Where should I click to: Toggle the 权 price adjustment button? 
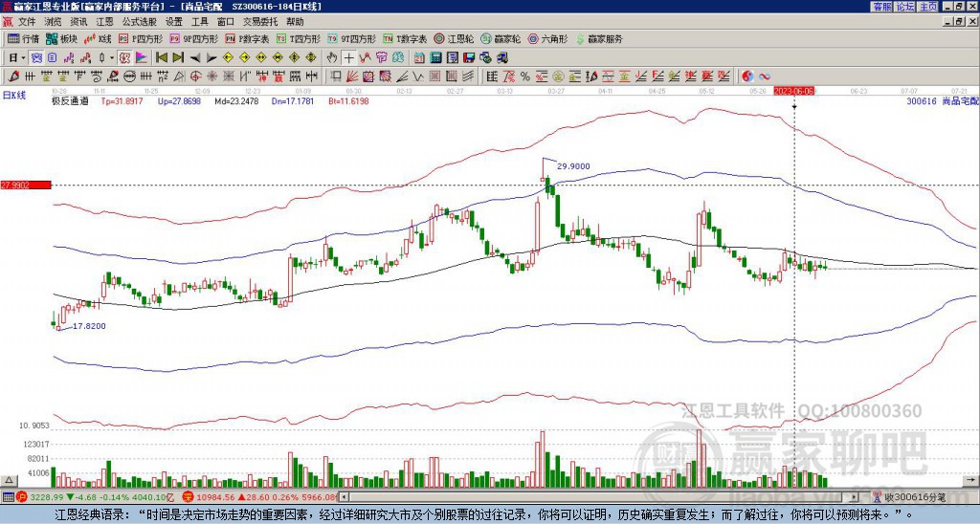[124, 57]
